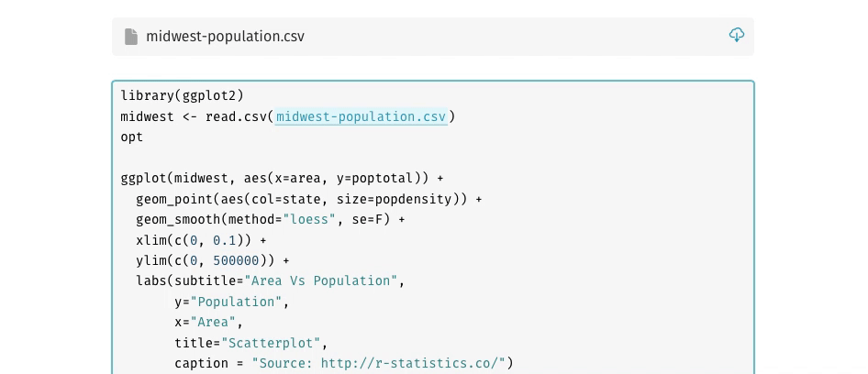
Task: Click the cloud download icon
Action: coord(736,35)
